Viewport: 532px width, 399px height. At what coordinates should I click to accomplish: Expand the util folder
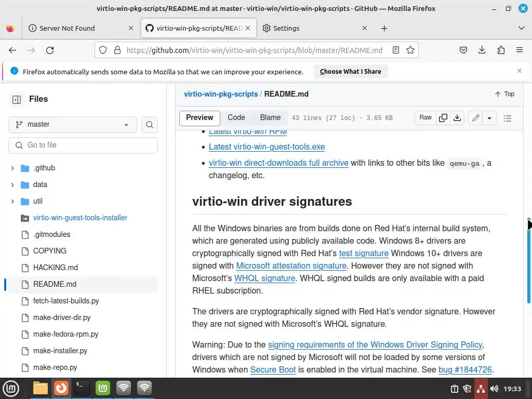[x=12, y=202]
